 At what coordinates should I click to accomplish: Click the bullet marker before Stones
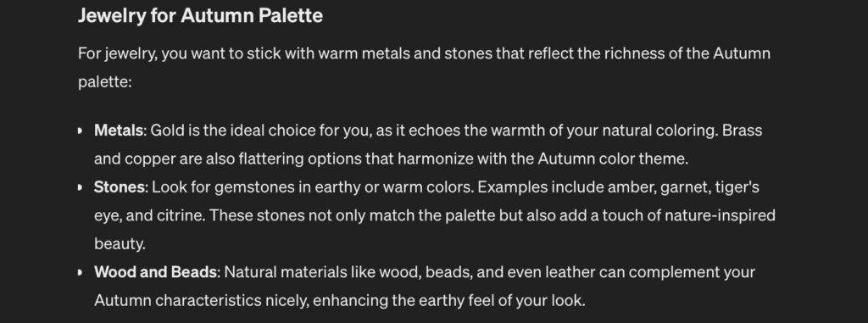click(81, 187)
